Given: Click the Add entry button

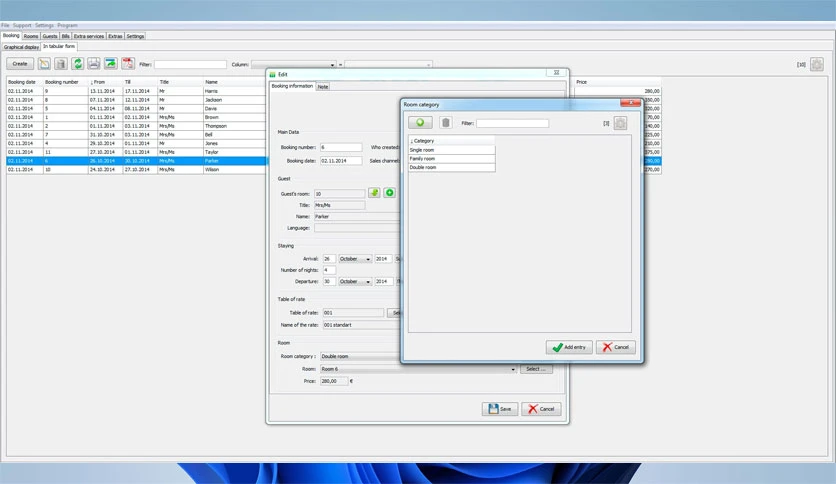Looking at the screenshot, I should tap(569, 347).
